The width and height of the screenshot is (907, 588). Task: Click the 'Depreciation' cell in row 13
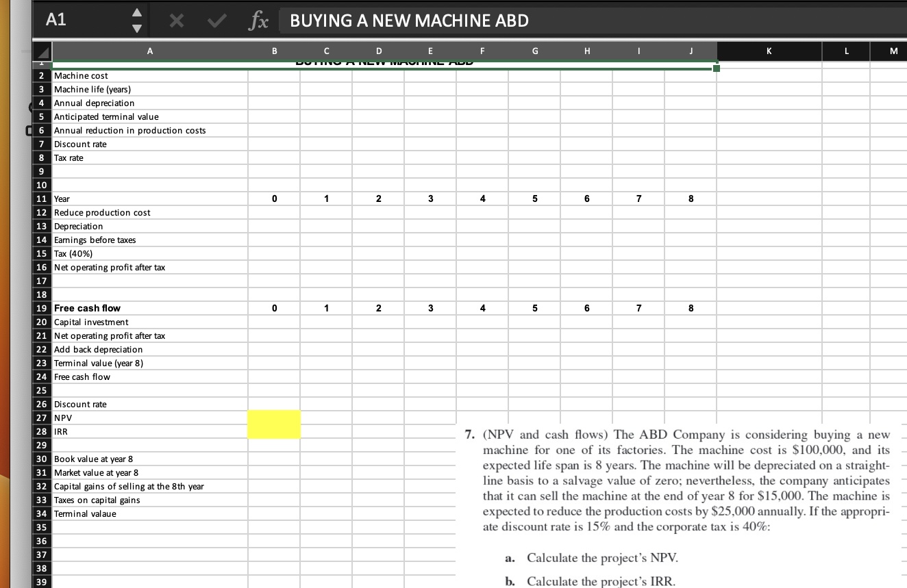[x=149, y=226]
